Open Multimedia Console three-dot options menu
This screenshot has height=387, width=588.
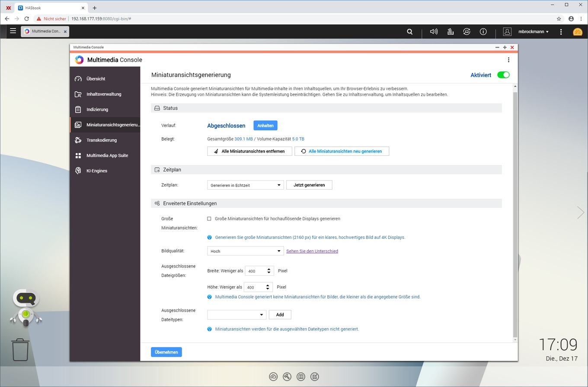click(508, 60)
